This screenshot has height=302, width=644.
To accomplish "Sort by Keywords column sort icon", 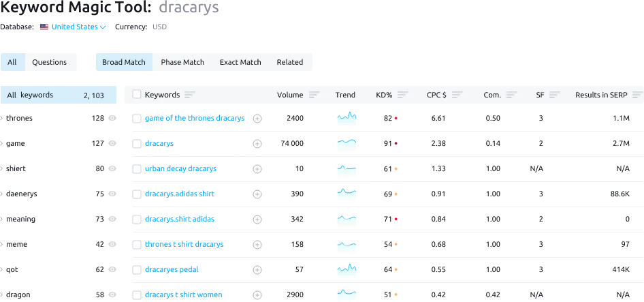I will click(189, 95).
